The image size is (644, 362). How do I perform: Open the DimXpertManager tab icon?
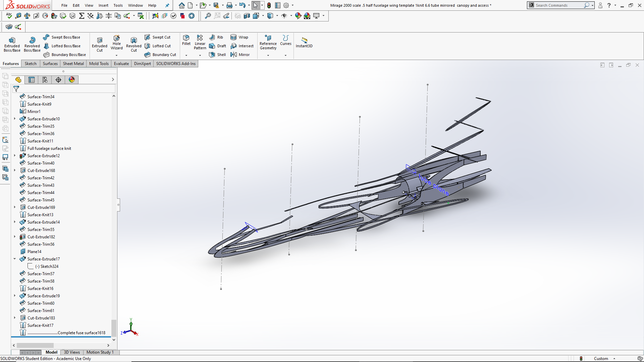(x=58, y=79)
